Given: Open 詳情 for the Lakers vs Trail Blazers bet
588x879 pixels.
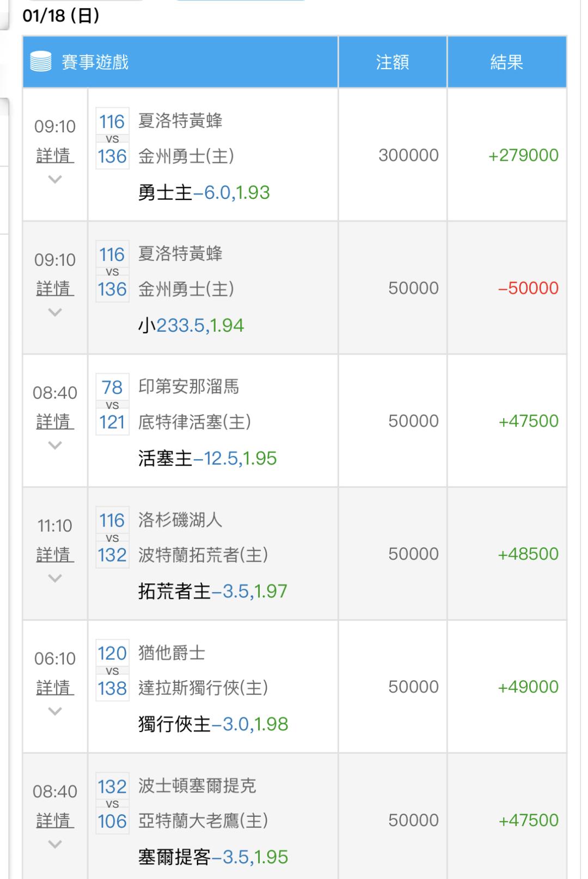Looking at the screenshot, I should coord(55,554).
